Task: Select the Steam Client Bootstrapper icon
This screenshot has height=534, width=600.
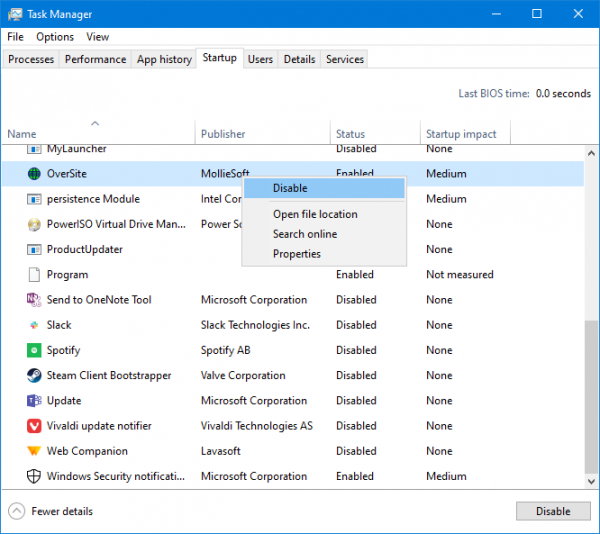Action: tap(35, 376)
